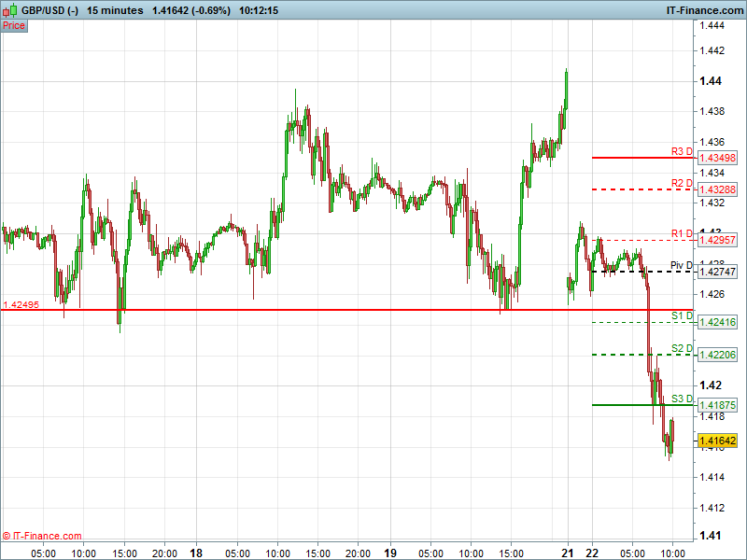Select the Piv D price label 1.42747
The width and height of the screenshot is (747, 560).
tap(717, 272)
